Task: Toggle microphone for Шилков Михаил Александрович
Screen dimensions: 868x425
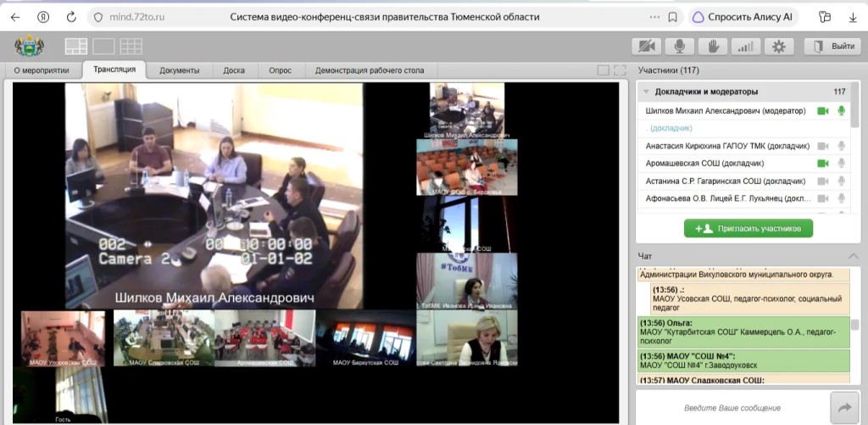Action: (x=842, y=111)
